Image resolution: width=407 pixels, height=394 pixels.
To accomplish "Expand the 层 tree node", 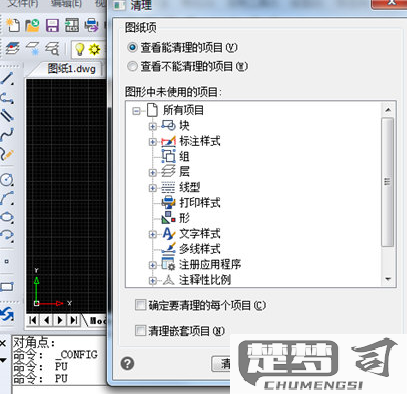I will pos(153,172).
